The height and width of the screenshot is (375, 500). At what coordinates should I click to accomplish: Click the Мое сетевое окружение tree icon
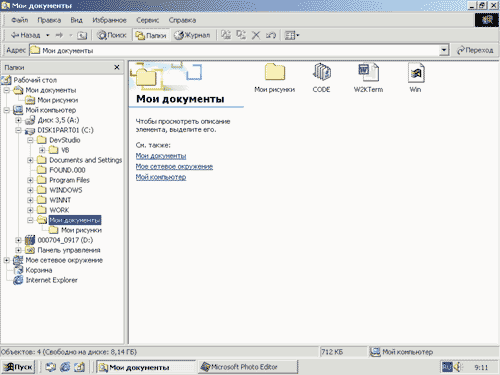[18, 260]
